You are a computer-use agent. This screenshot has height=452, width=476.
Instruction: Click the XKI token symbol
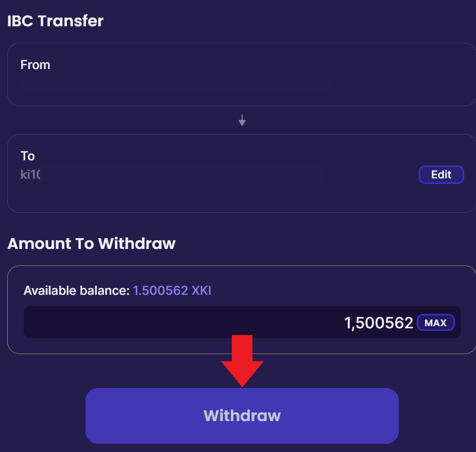click(201, 291)
